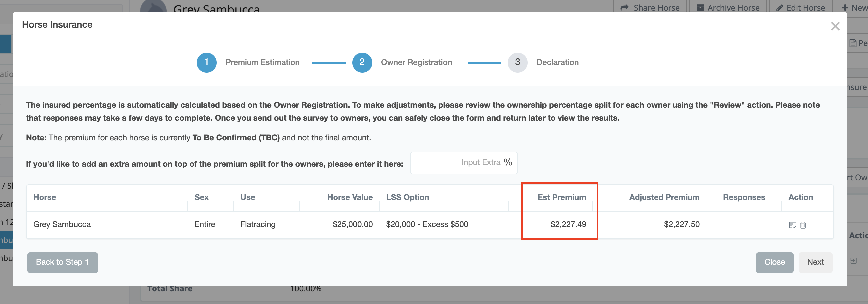Click the Share Horse arrow icon
Image resolution: width=868 pixels, height=304 pixels.
pos(624,7)
